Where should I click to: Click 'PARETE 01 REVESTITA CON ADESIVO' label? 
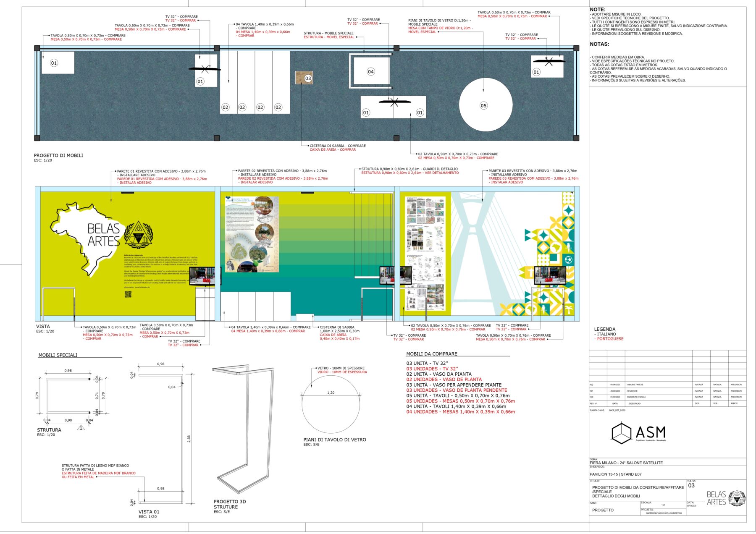click(x=161, y=171)
